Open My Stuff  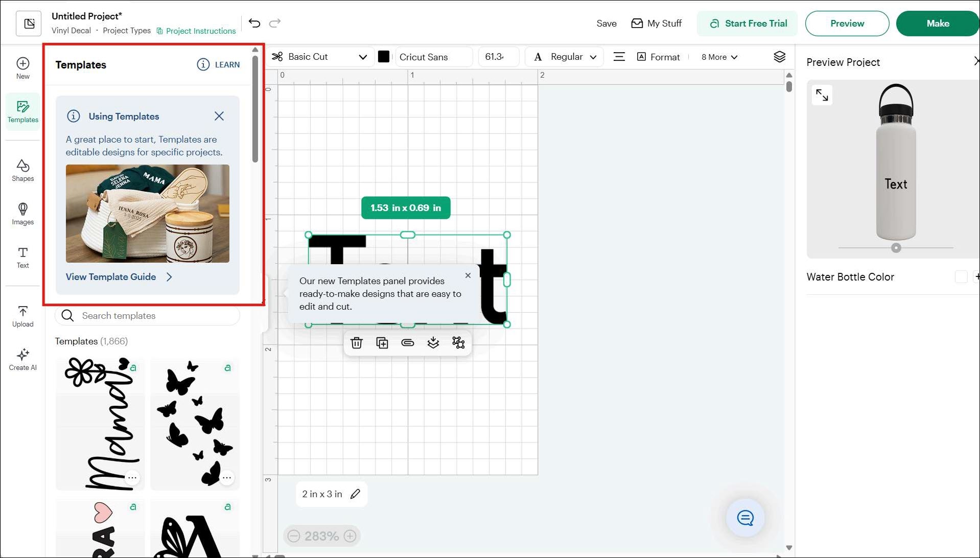[x=656, y=24]
